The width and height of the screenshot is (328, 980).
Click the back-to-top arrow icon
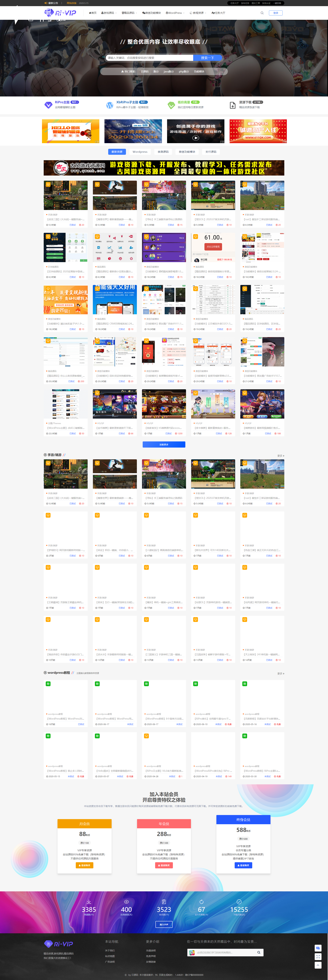318,965
